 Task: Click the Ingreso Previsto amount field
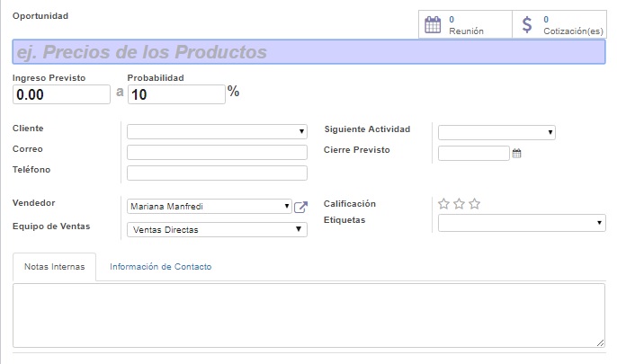(62, 94)
